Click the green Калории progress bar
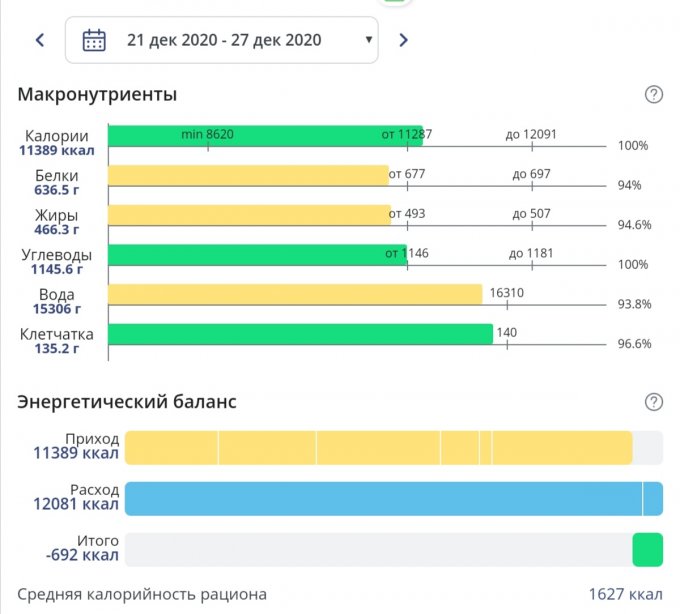This screenshot has width=680, height=614. (265, 136)
